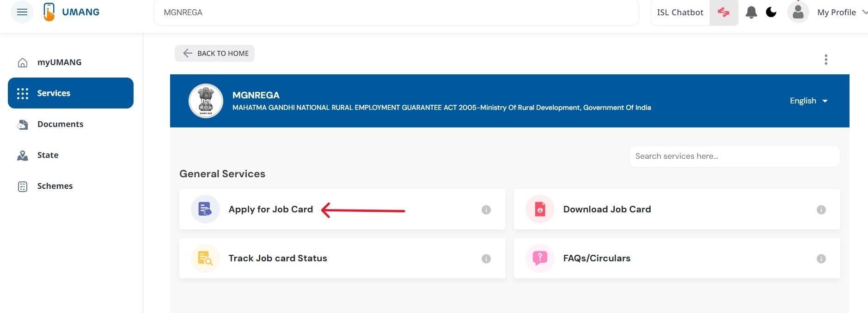Click the Track Job card Status icon
Screen dimensions: 868x313
pos(205,258)
